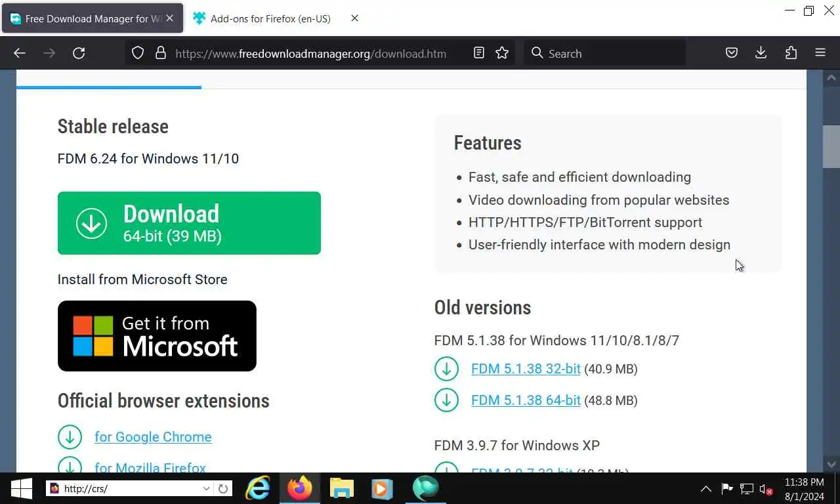Click the green arrow icon beside for Mozilla Firefox
The width and height of the screenshot is (840, 504).
70,466
